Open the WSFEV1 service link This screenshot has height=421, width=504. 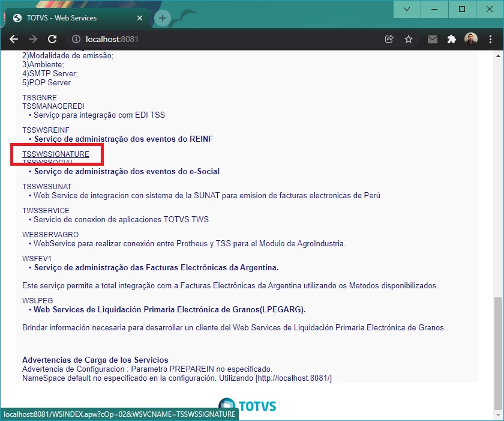click(37, 259)
